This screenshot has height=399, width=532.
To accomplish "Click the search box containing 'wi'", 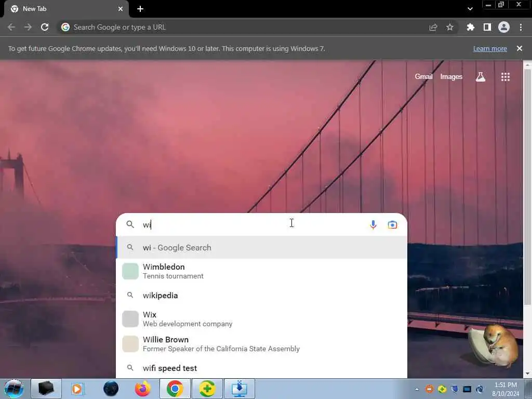I will (261, 224).
